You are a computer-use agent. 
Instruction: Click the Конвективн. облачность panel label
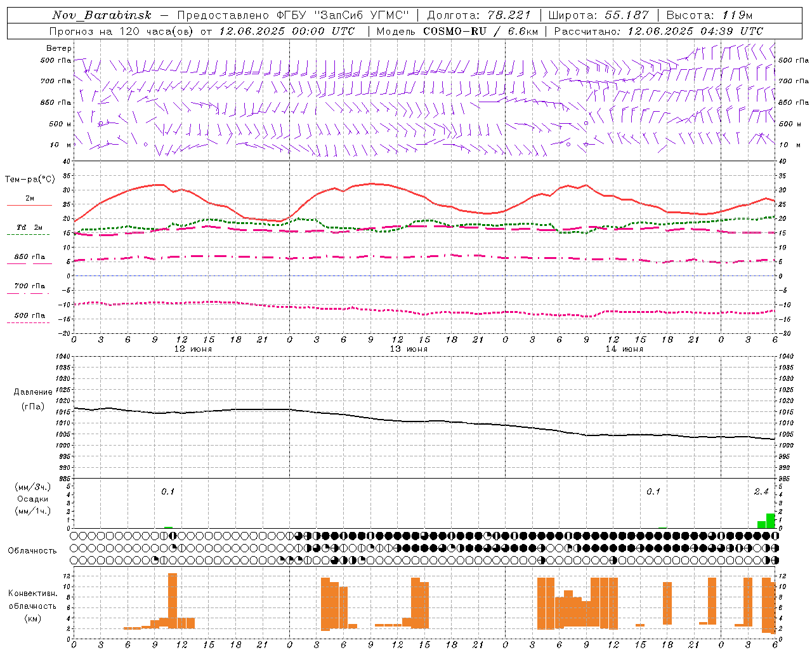tap(32, 606)
